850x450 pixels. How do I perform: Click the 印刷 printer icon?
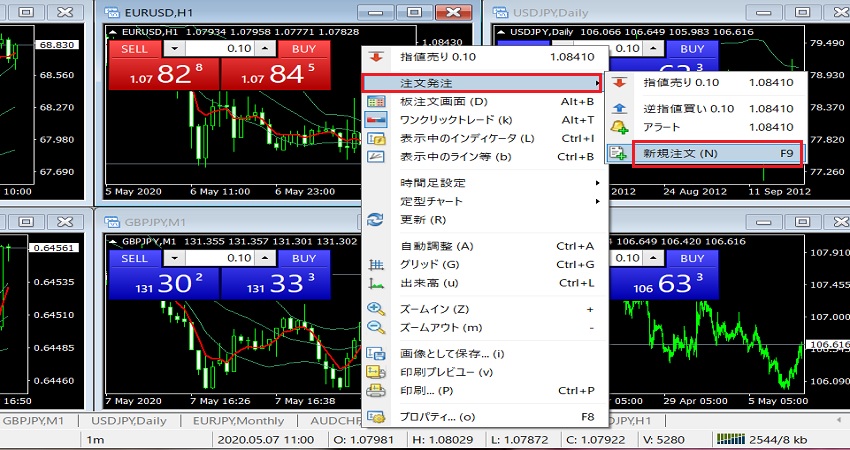376,390
